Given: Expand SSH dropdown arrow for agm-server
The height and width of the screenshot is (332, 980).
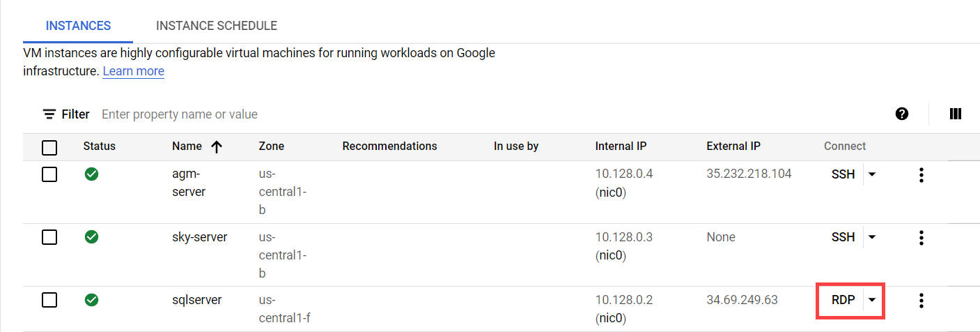Looking at the screenshot, I should [x=872, y=174].
